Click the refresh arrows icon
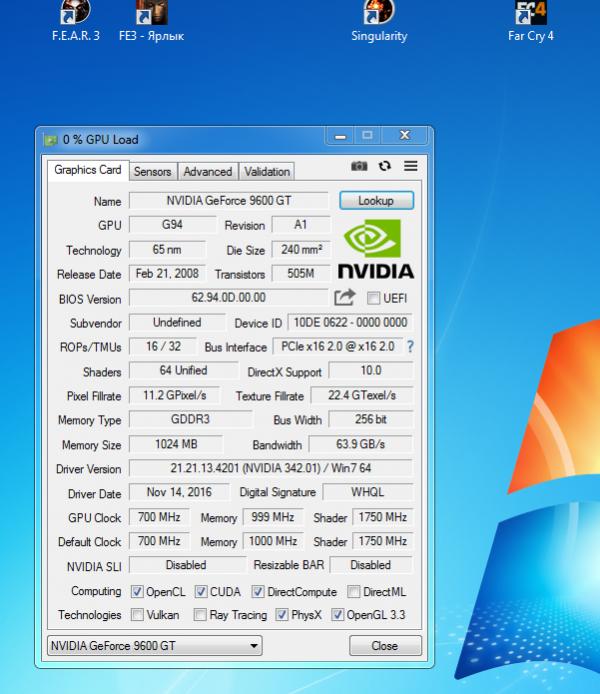 click(x=385, y=166)
